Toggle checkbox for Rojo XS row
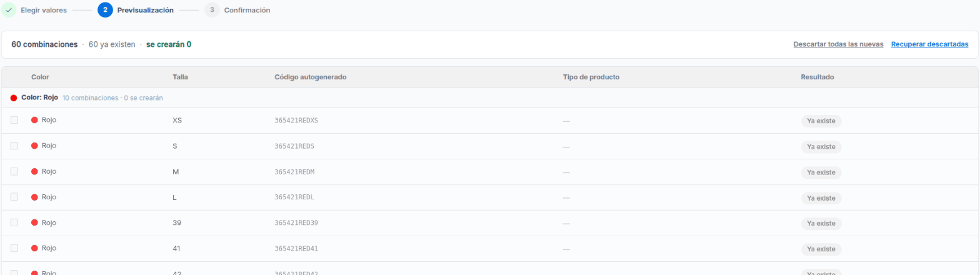The image size is (980, 275). point(14,120)
